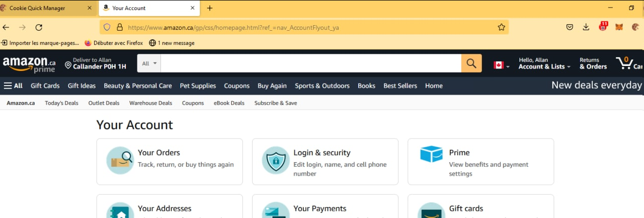Open the Home category link
This screenshot has width=644, height=218.
coord(434,86)
